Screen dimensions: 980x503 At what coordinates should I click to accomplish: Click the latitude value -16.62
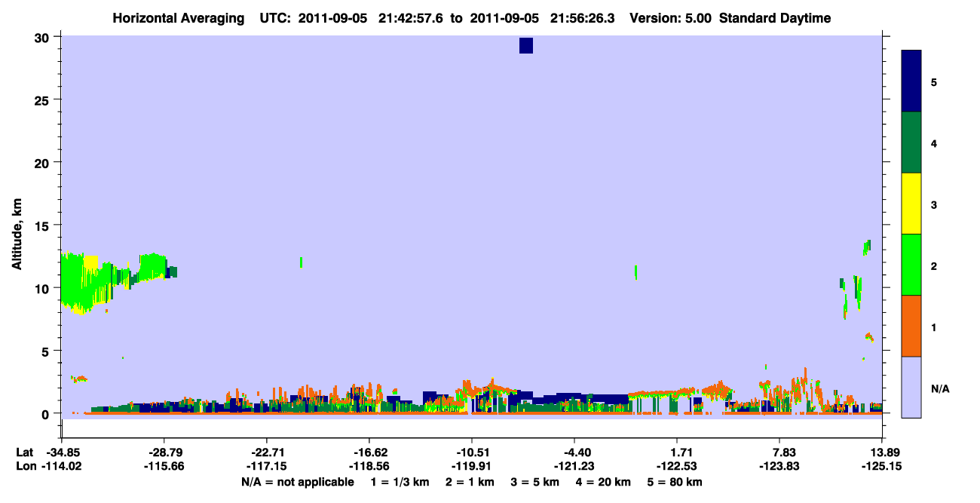point(369,452)
